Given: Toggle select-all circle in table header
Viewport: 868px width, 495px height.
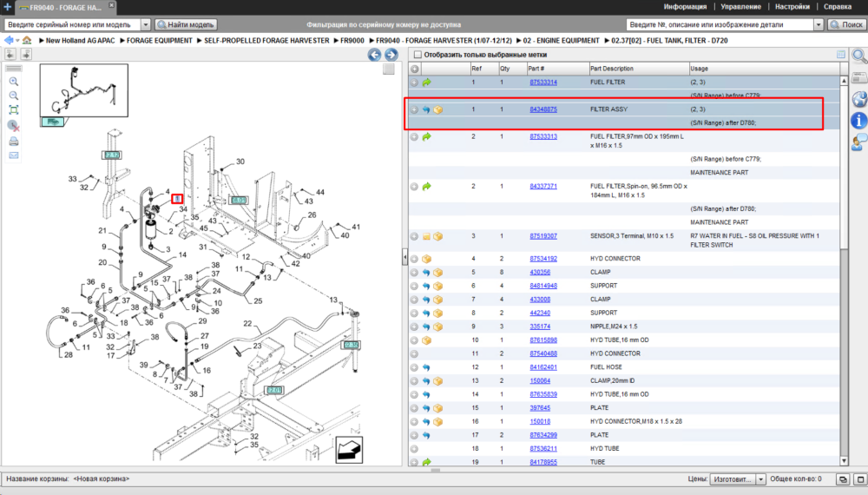Looking at the screenshot, I should pos(415,69).
